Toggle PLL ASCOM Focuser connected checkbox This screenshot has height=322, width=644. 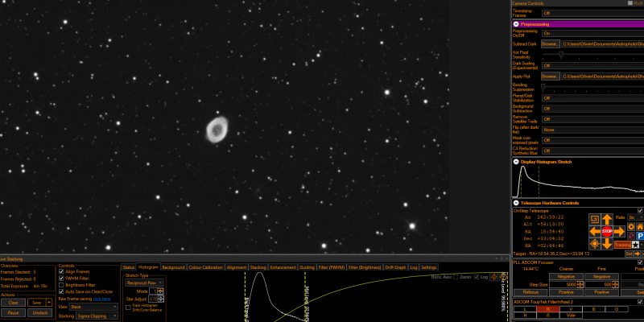pyautogui.click(x=640, y=262)
